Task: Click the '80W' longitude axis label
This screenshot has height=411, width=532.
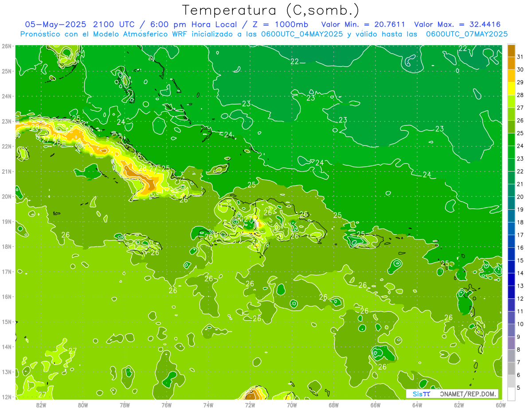Action: click(x=83, y=405)
